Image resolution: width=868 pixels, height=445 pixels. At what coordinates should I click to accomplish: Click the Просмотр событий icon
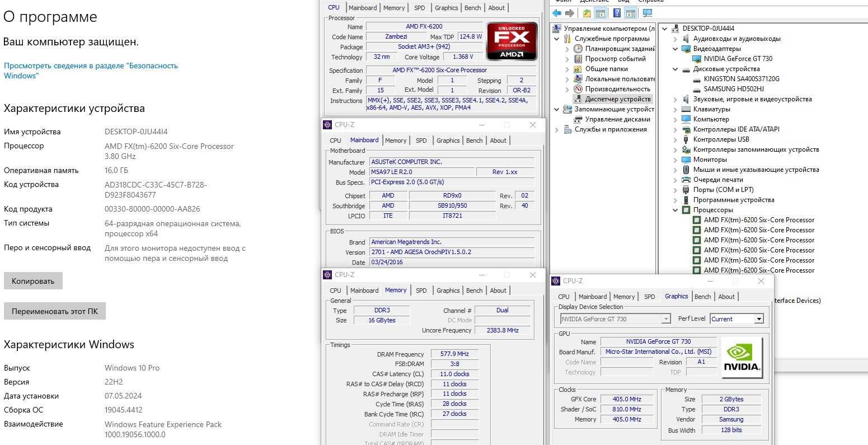[x=578, y=59]
